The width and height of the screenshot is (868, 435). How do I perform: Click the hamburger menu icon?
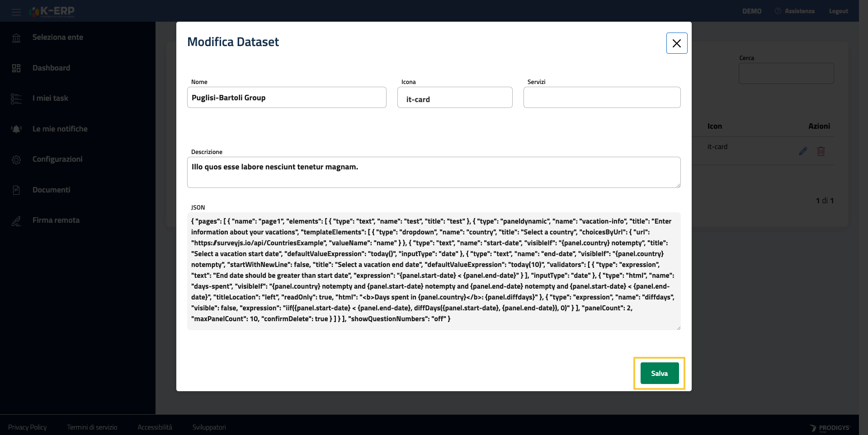(x=16, y=12)
